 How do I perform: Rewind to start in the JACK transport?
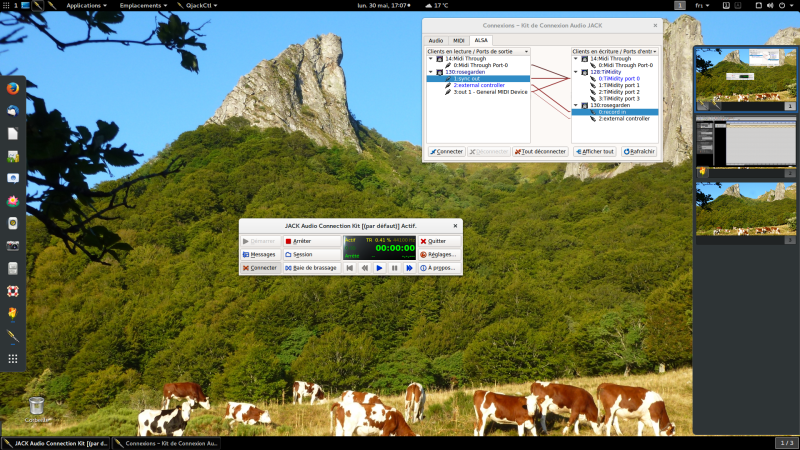click(349, 268)
